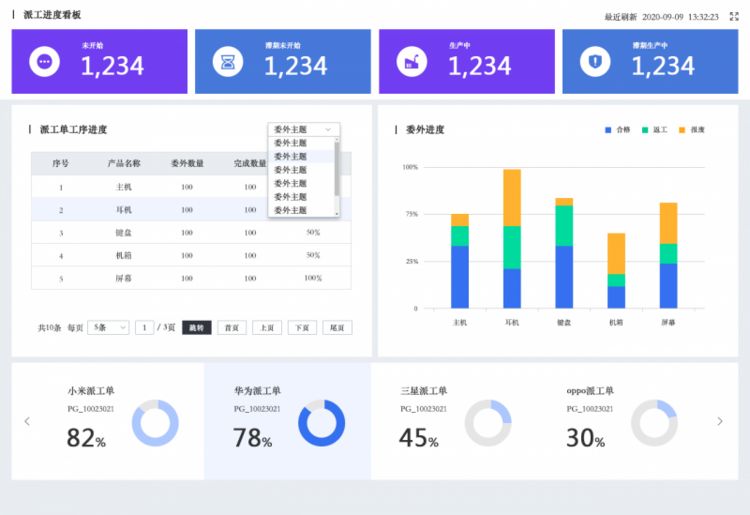Image resolution: width=750 pixels, height=515 pixels.
Task: Collapse the 委外主题 dropdown
Action: click(304, 129)
